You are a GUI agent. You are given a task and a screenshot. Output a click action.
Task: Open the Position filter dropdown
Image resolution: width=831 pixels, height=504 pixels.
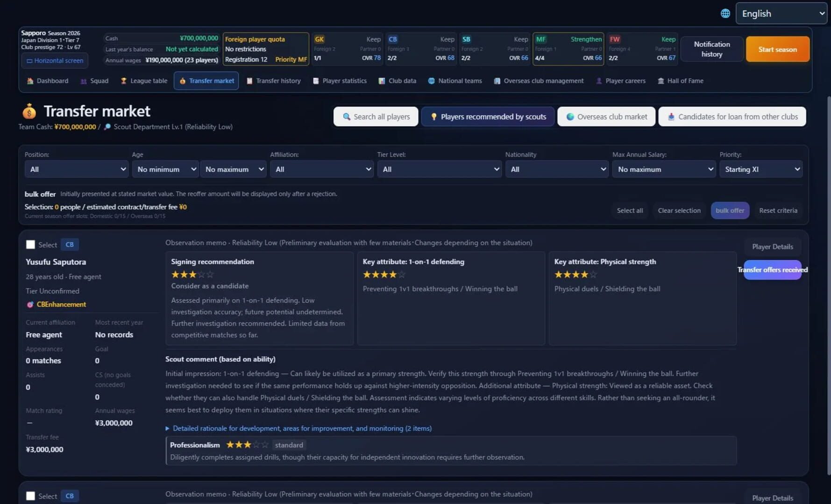tap(77, 169)
